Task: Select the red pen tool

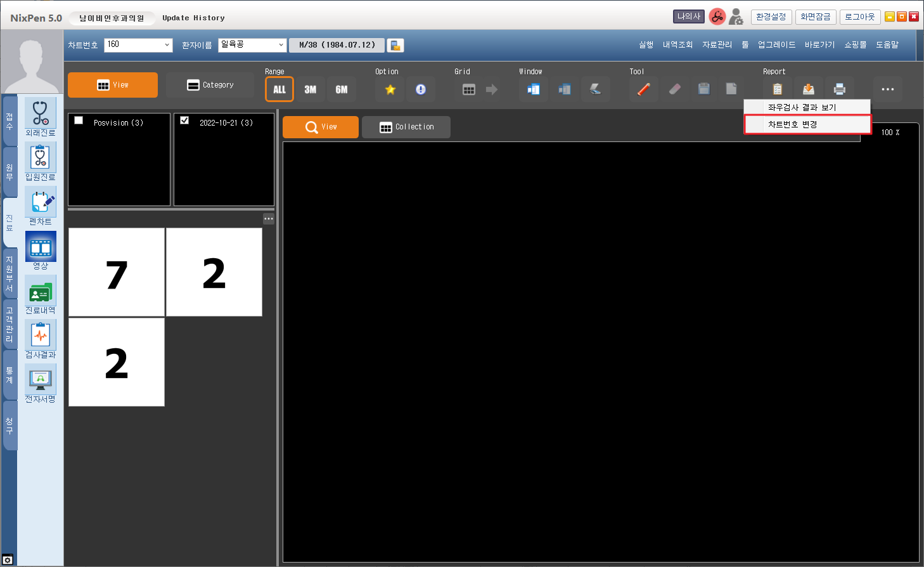Action: pos(644,89)
